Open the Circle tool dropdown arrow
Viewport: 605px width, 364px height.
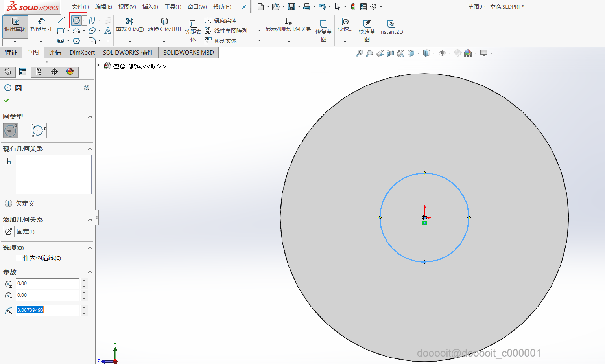click(x=84, y=20)
